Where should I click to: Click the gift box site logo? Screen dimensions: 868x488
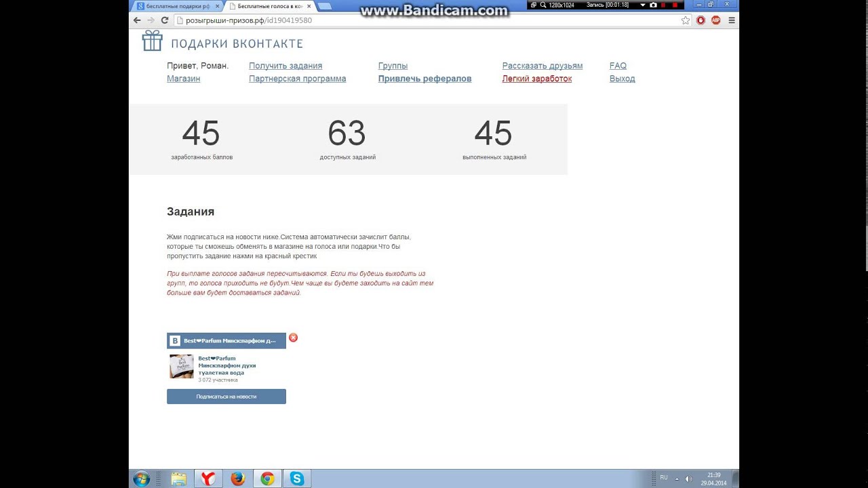[x=152, y=41]
